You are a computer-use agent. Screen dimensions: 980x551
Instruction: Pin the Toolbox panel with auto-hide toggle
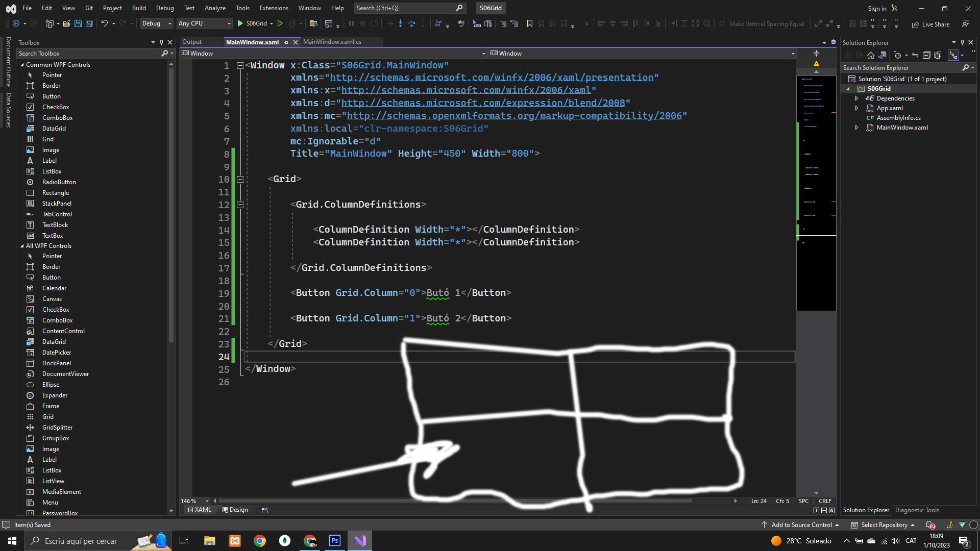click(161, 42)
